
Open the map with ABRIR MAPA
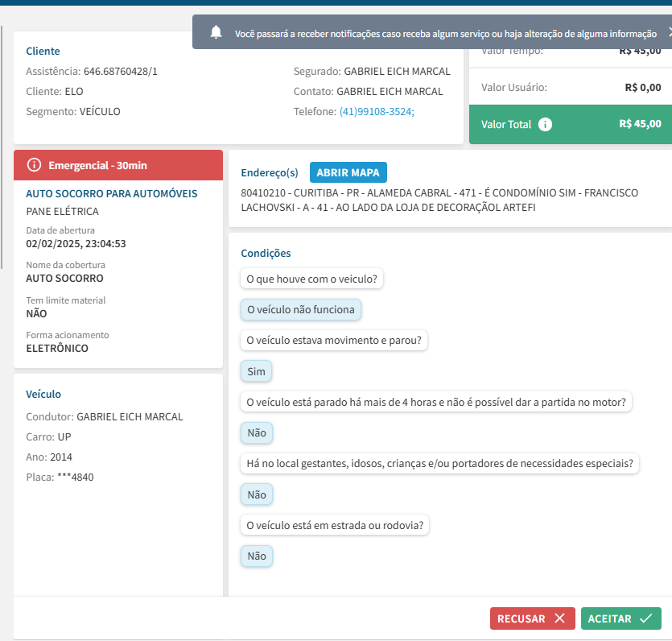click(348, 172)
